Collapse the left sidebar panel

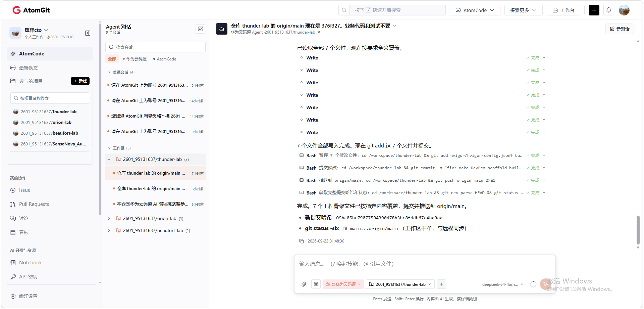tap(88, 33)
